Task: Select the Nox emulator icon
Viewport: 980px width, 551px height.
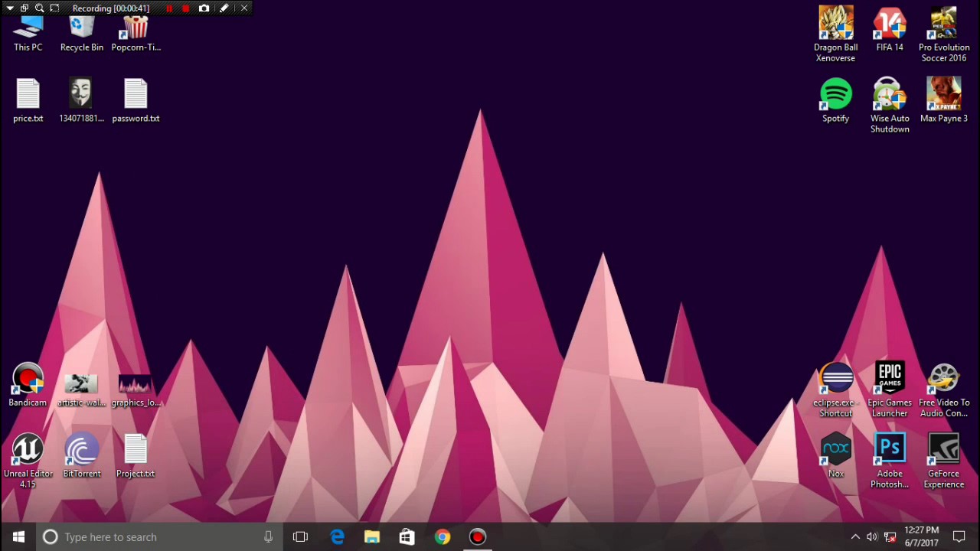Action: (x=835, y=456)
